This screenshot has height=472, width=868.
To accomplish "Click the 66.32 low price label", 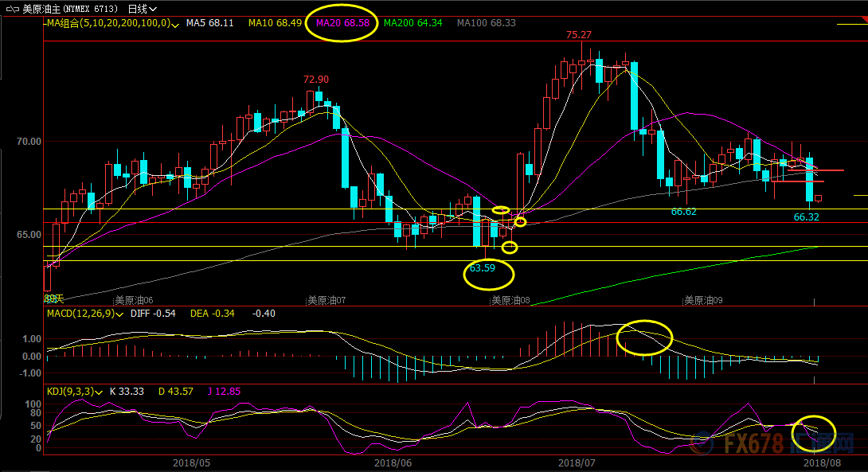I will (x=806, y=217).
